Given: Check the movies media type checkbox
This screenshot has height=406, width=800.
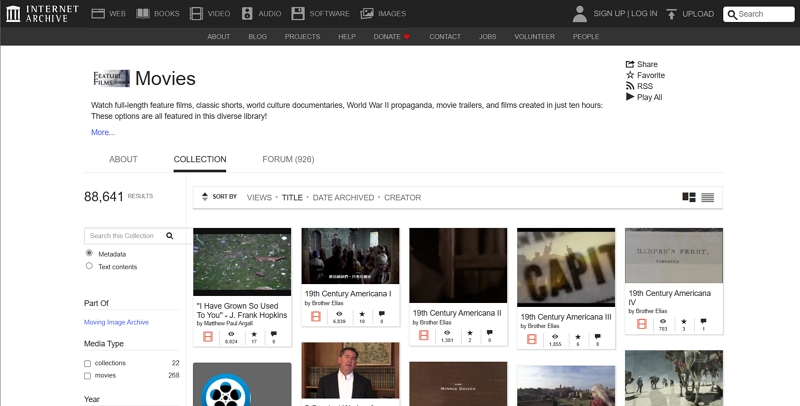Looking at the screenshot, I should pos(88,376).
